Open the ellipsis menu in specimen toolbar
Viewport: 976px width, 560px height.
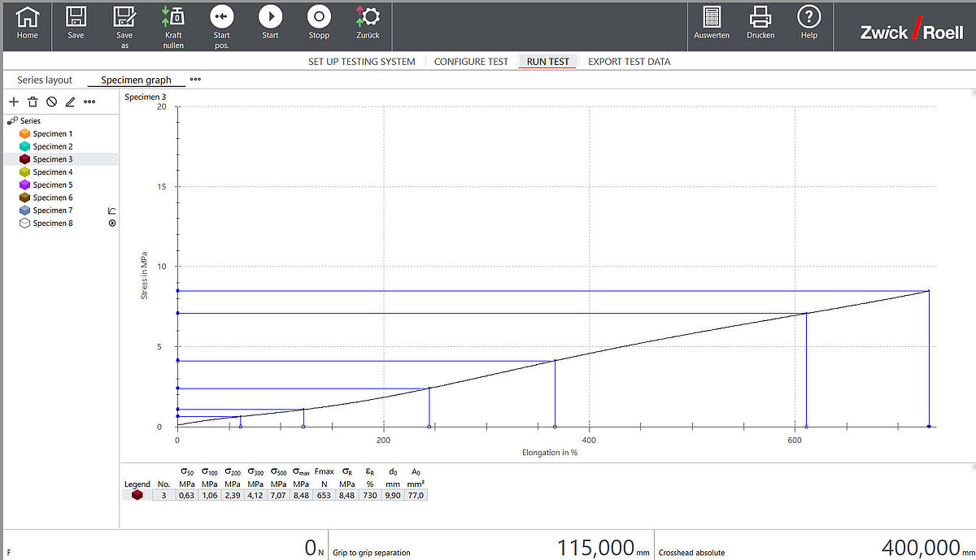point(89,102)
